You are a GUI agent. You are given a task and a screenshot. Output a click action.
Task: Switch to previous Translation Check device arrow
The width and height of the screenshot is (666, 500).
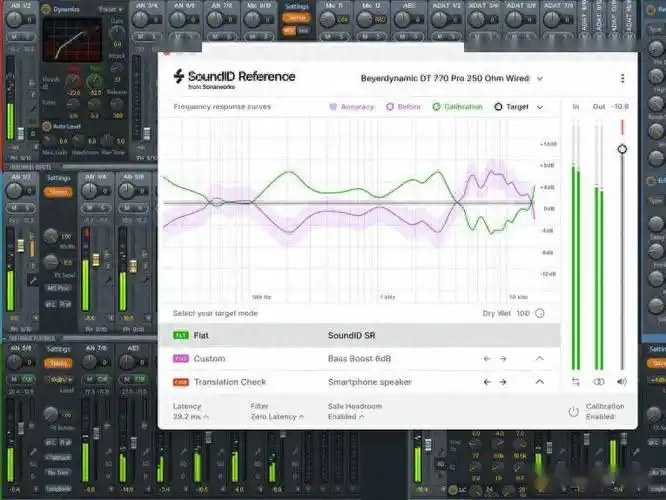pyautogui.click(x=487, y=382)
